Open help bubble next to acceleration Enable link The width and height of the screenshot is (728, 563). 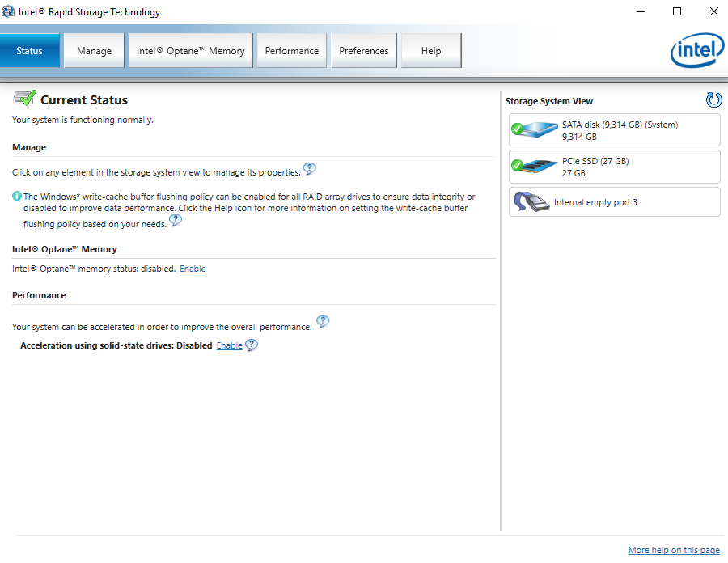252,345
